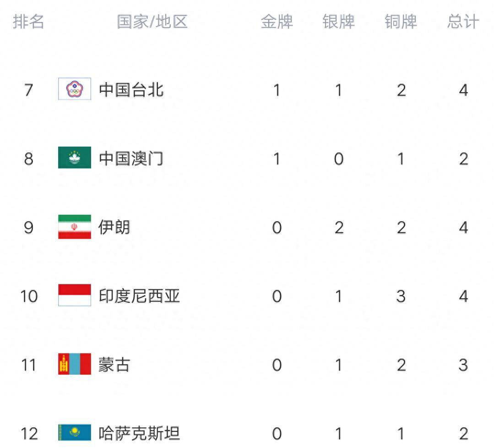Click the Kazakhstan flag icon
This screenshot has height=448, width=494.
pos(74,433)
